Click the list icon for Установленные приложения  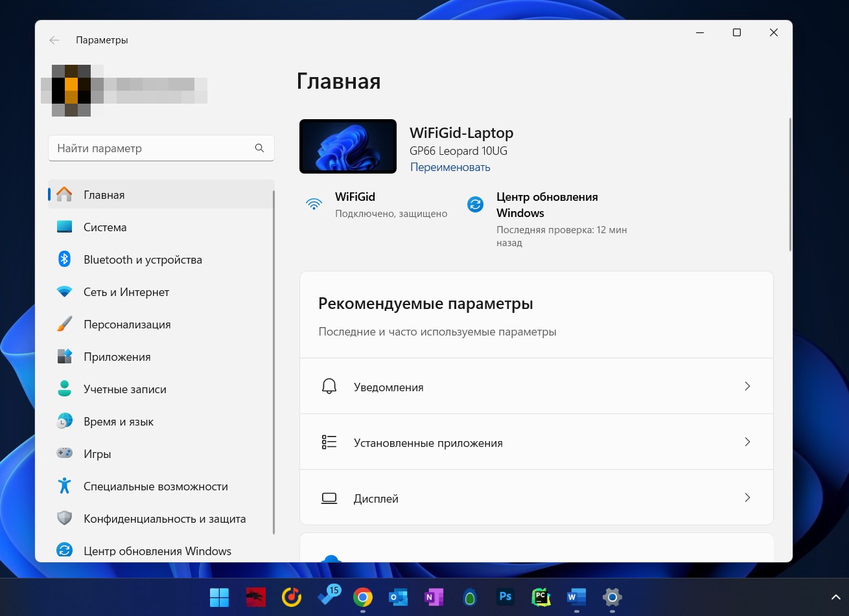(x=329, y=442)
